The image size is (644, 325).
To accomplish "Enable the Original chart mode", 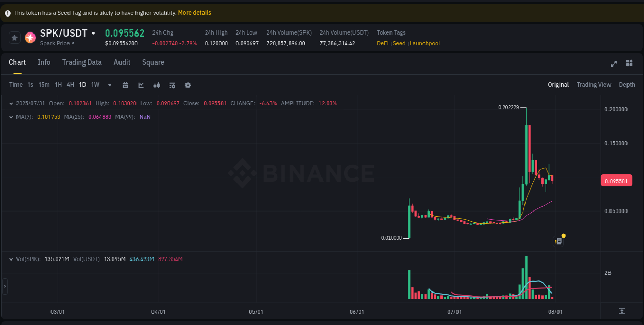I will tap(558, 84).
